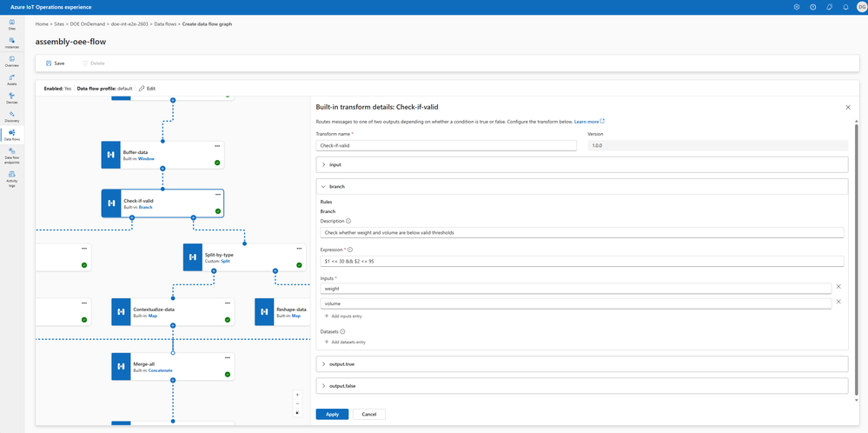Open notifications bell icon
This screenshot has width=868, height=433.
click(845, 7)
